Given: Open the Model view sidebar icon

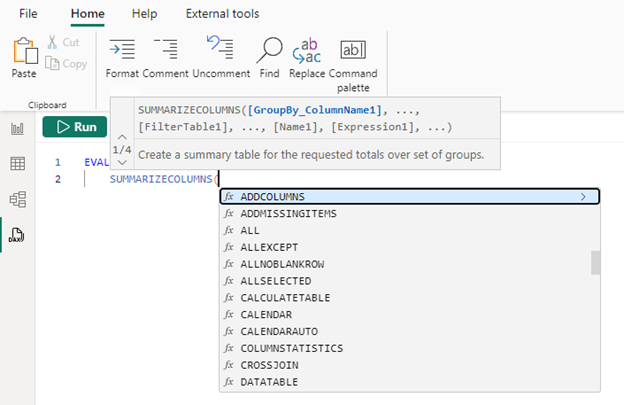Looking at the screenshot, I should [17, 199].
